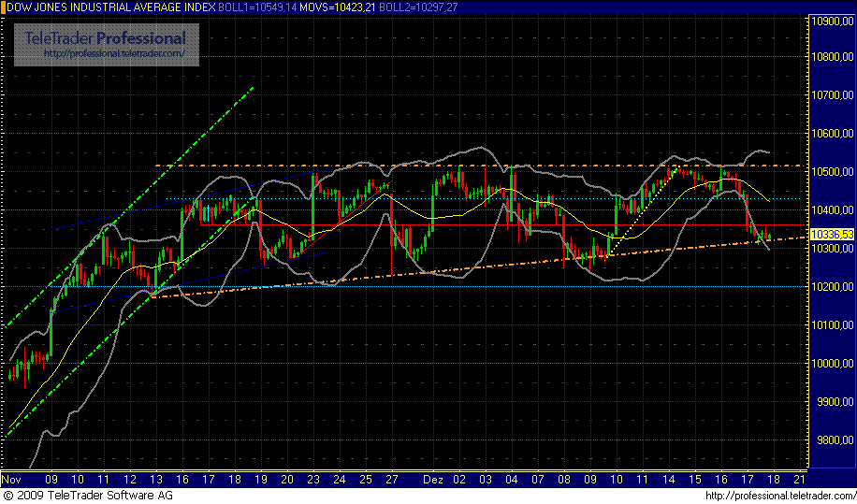Click the 10500,00 price axis label
857x504 pixels.
833,171
